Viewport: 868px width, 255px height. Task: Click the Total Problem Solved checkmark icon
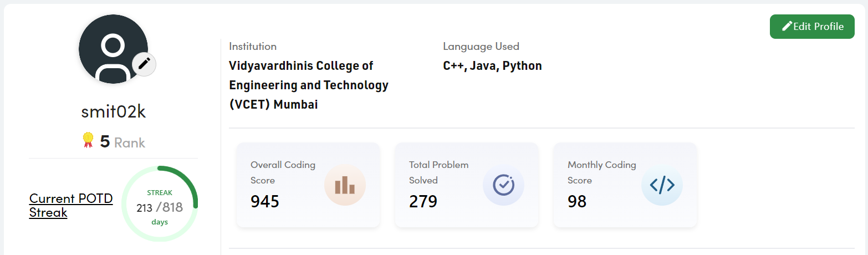(x=503, y=185)
